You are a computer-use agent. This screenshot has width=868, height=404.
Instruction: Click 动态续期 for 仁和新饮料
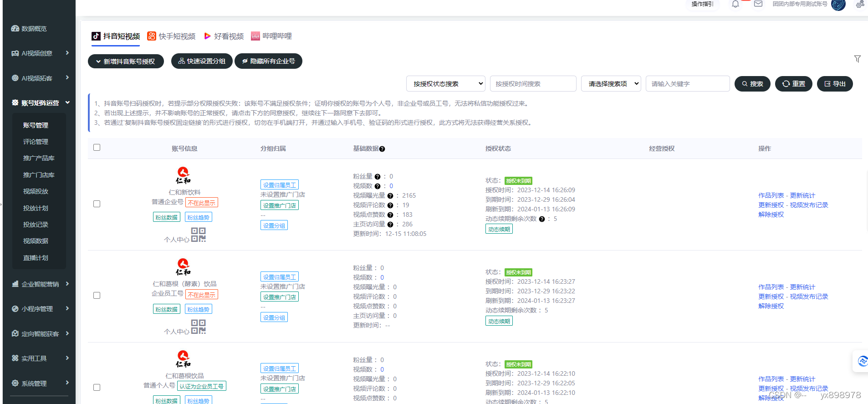click(x=499, y=229)
